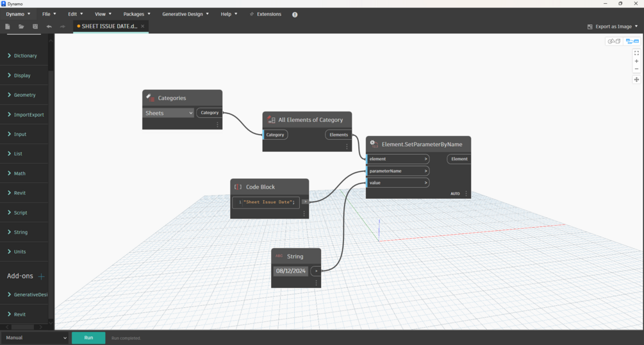644x345 pixels.
Task: Open the Edit menu
Action: pyautogui.click(x=75, y=14)
